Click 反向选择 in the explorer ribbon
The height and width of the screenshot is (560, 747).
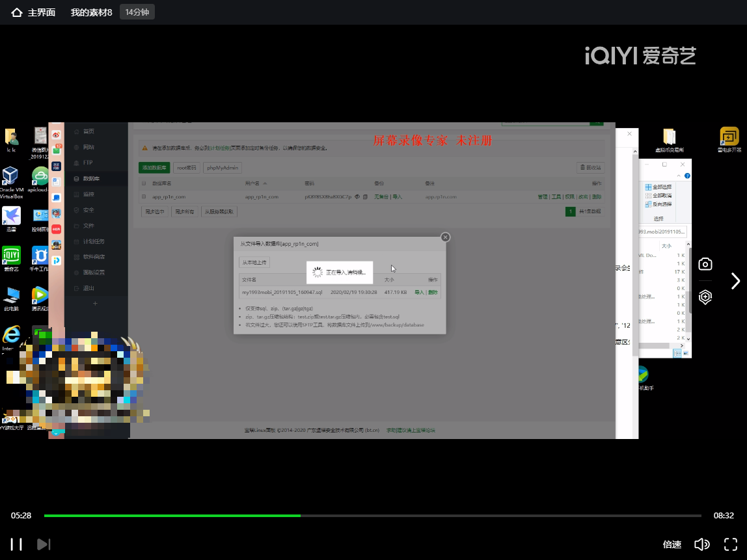659,204
